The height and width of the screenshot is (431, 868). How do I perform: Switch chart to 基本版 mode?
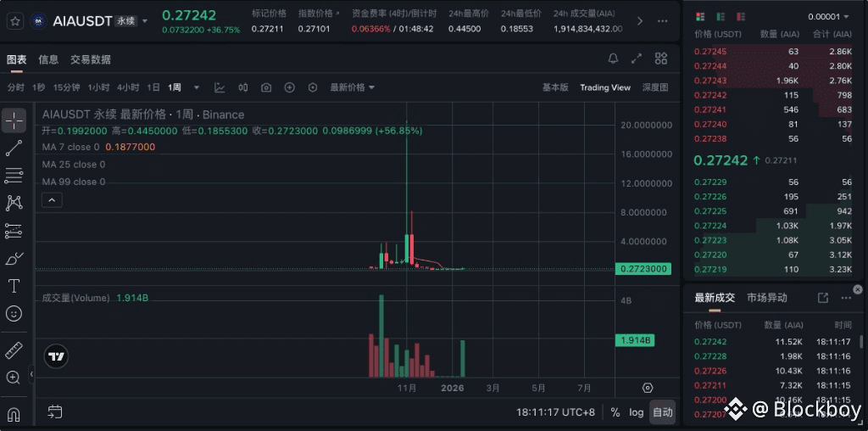(555, 87)
